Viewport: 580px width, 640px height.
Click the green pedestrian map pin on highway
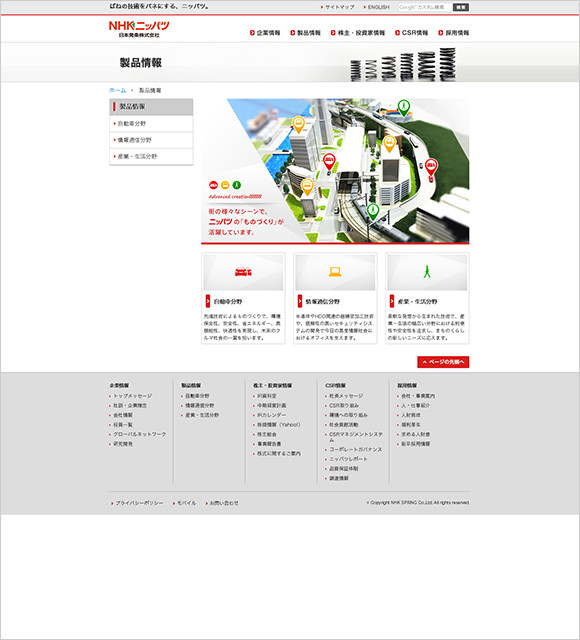click(x=404, y=108)
